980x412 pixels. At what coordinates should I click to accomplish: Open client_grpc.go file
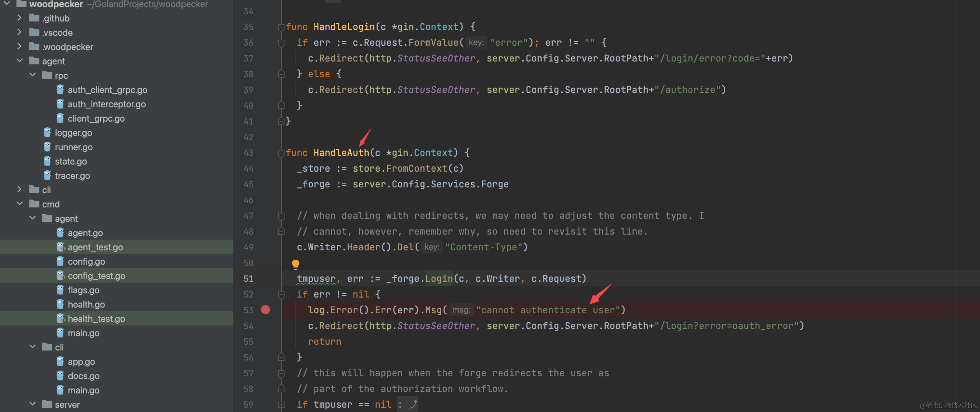(x=96, y=118)
